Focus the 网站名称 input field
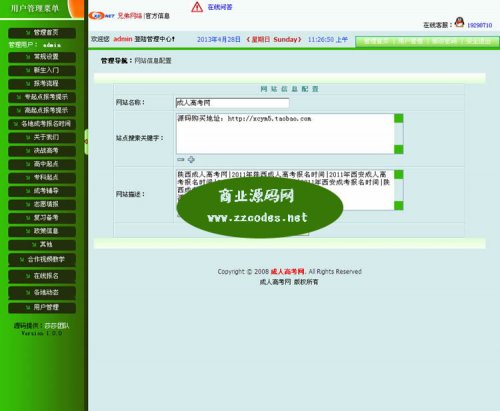 tap(232, 103)
